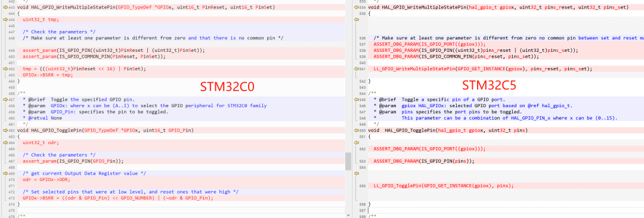Click 'odr = GPIOx->ODR;' line
This screenshot has height=218, width=644.
pyautogui.click(x=47, y=180)
